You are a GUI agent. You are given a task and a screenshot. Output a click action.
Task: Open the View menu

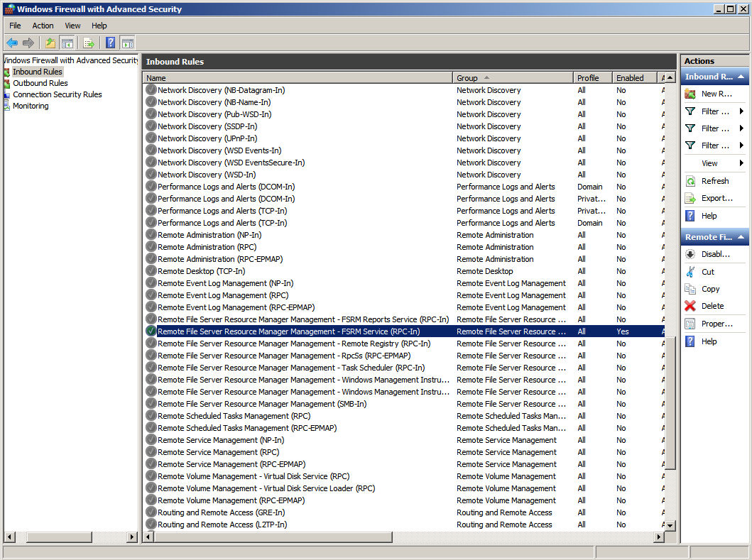click(72, 26)
